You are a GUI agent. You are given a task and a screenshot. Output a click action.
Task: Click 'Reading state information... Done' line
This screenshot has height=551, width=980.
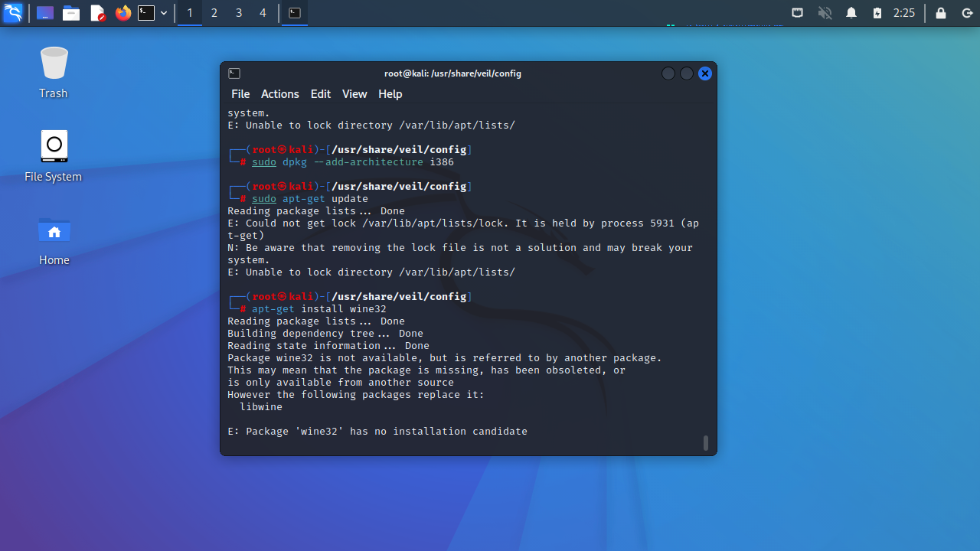tap(328, 346)
